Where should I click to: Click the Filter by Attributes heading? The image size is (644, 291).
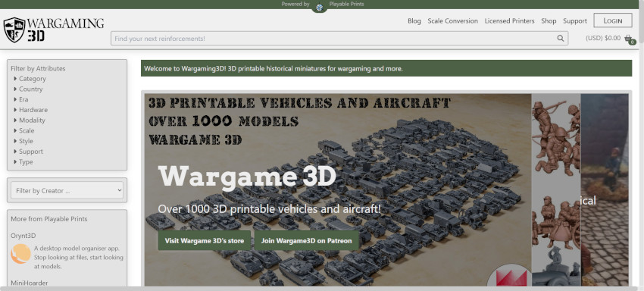(38, 69)
